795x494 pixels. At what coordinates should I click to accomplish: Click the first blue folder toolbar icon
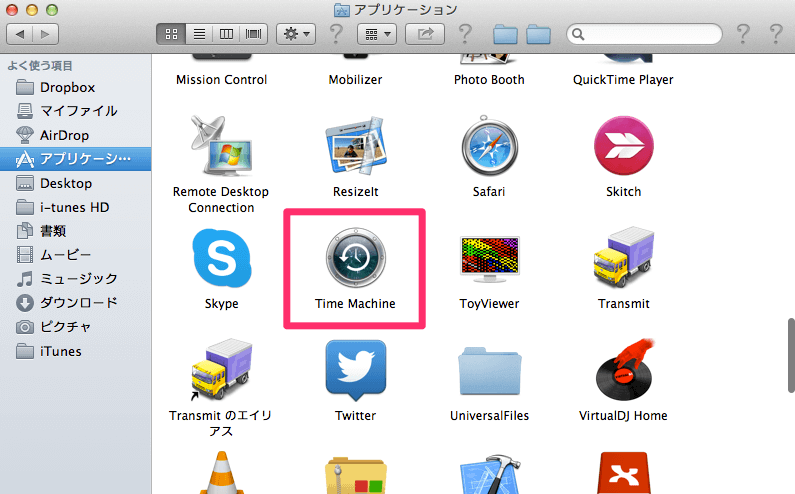pyautogui.click(x=505, y=34)
